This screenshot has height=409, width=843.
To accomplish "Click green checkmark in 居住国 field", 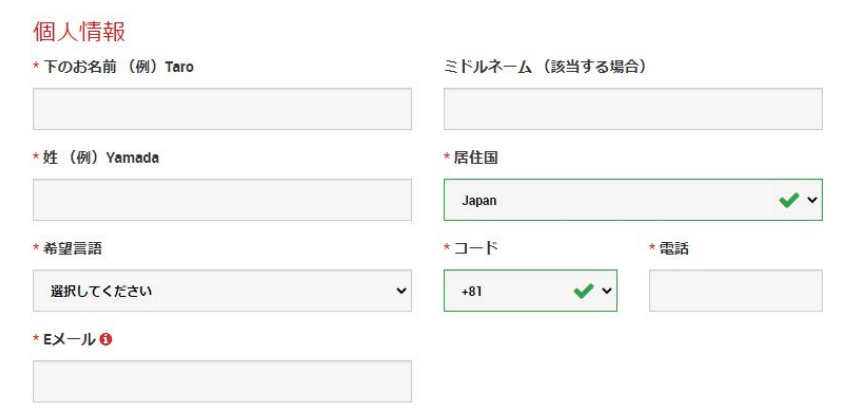I will pyautogui.click(x=789, y=200).
